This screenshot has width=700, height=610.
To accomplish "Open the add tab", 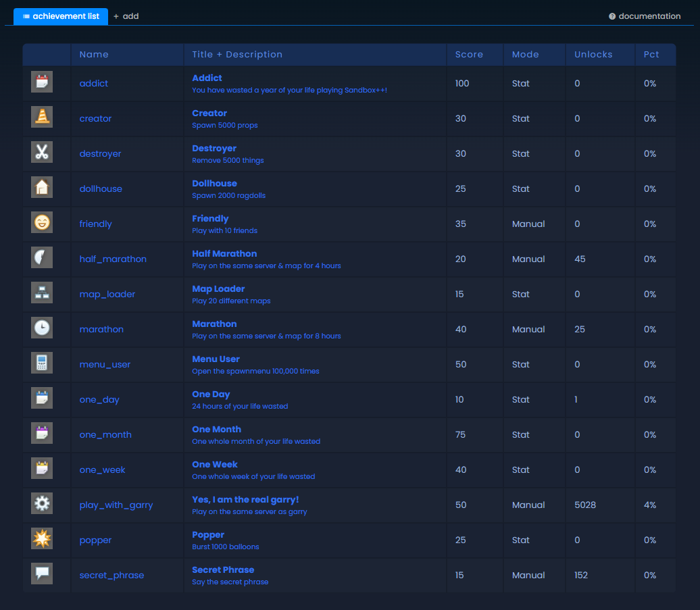I will coord(126,16).
